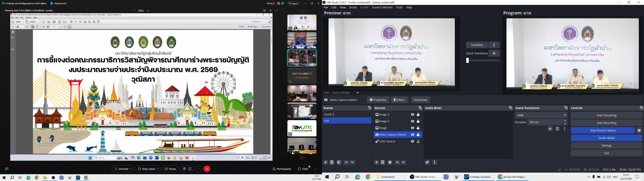Screen dimensions: 644x181
Task: End the Webex meeting with red X
Action: tap(207, 169)
